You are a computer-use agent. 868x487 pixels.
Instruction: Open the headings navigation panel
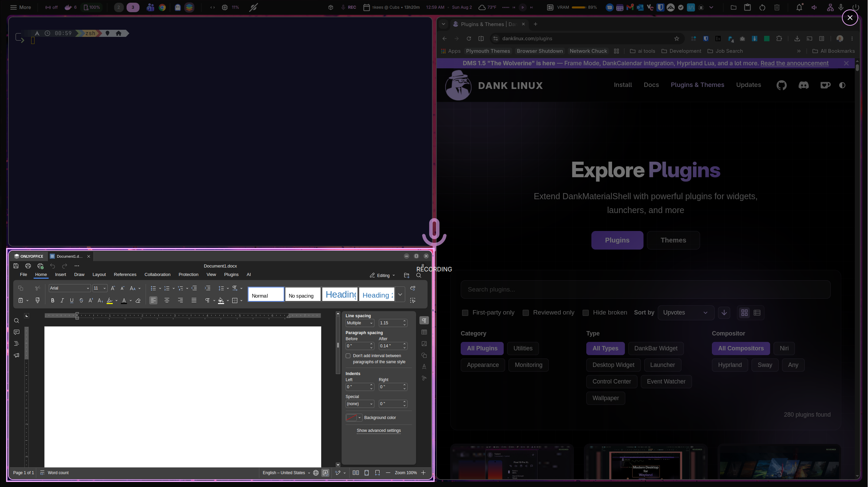(16, 344)
